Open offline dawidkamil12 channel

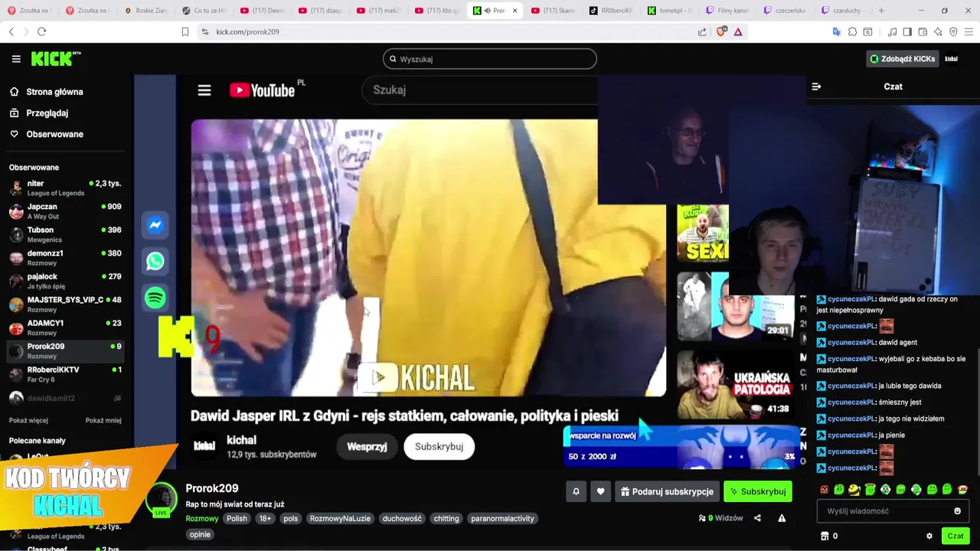point(65,398)
